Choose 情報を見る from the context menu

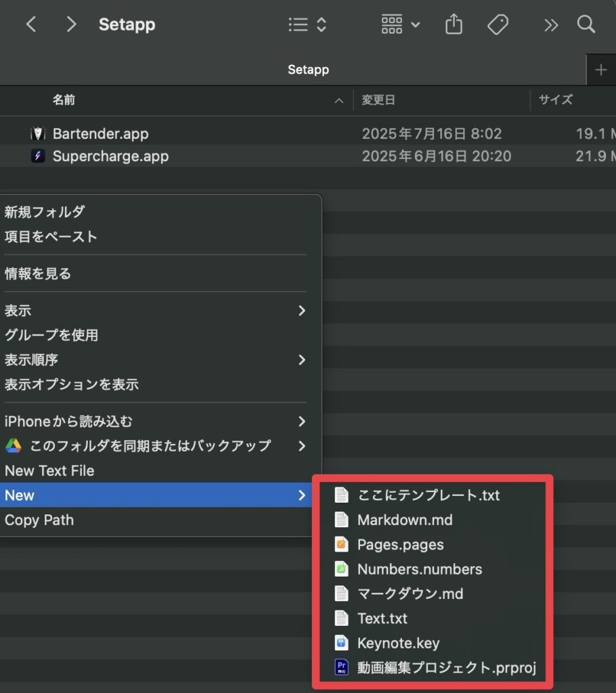156,273
